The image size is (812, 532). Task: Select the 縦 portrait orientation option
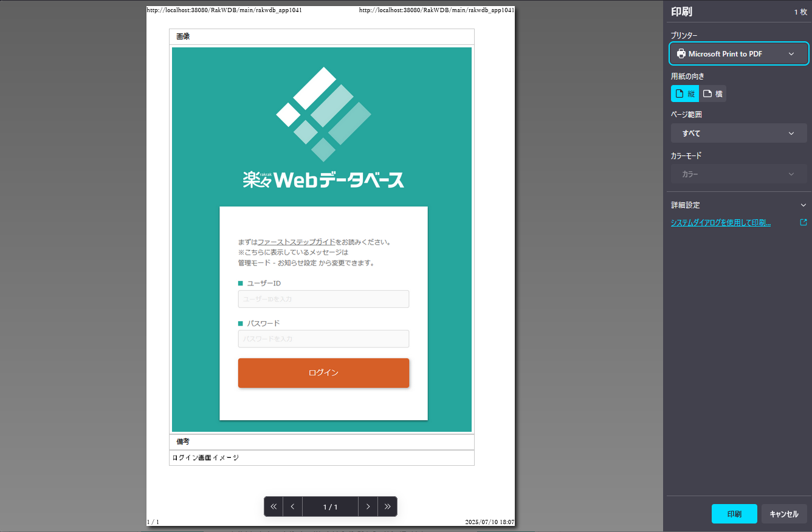pos(684,93)
